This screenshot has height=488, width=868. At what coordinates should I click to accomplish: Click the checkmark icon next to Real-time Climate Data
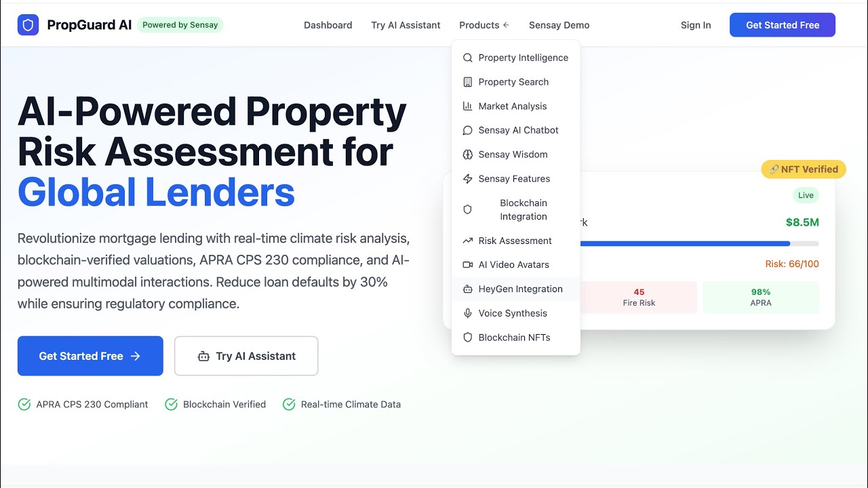289,405
